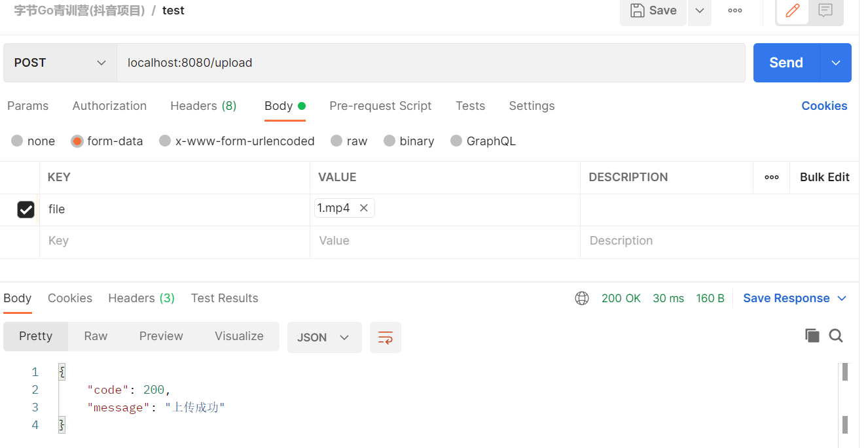Expand the Save options arrow
Screen dimensions: 868x448
pyautogui.click(x=700, y=10)
